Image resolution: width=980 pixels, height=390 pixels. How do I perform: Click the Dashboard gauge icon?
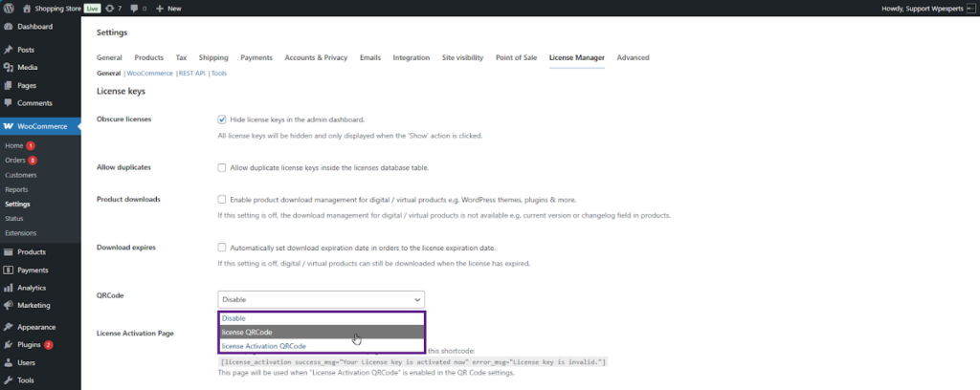pos(9,27)
